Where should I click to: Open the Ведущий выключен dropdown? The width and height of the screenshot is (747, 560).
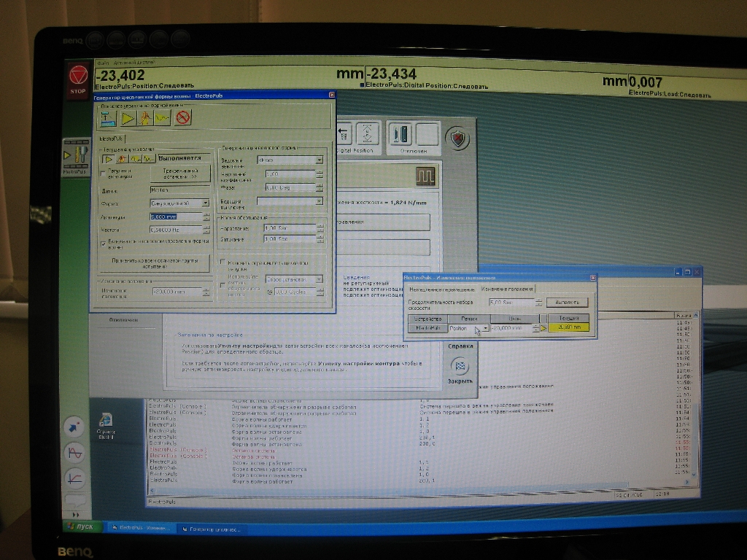(290, 201)
